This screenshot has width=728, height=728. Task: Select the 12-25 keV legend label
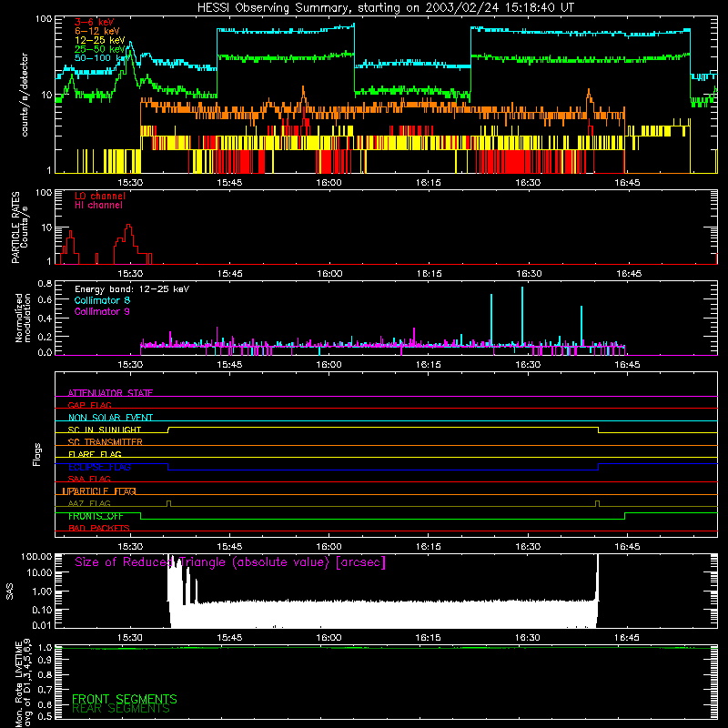100,40
